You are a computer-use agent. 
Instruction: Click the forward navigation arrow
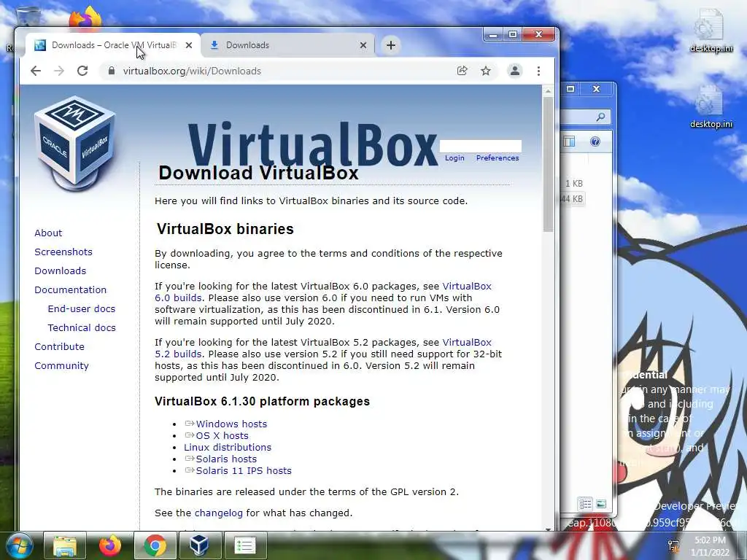59,71
